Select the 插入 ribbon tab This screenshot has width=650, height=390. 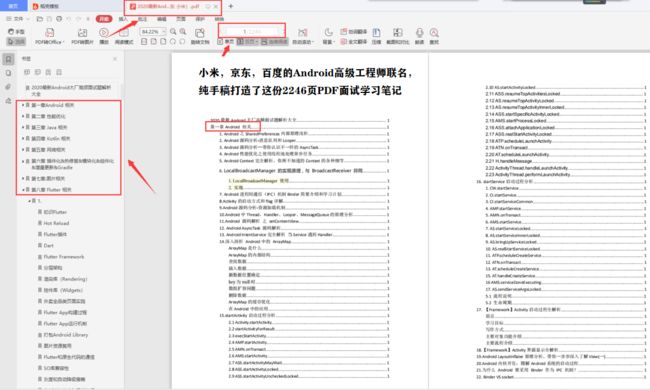click(x=123, y=19)
